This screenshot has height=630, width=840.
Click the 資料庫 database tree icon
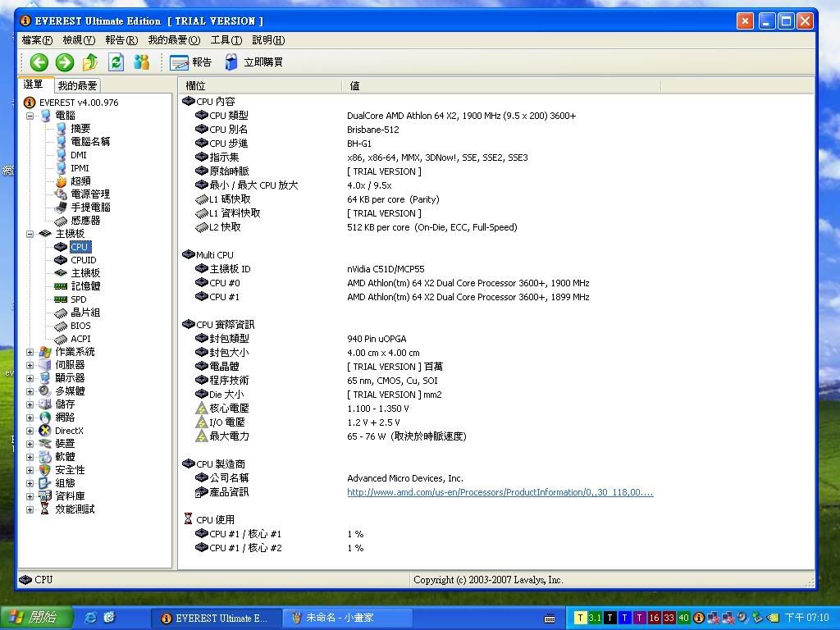coord(45,496)
